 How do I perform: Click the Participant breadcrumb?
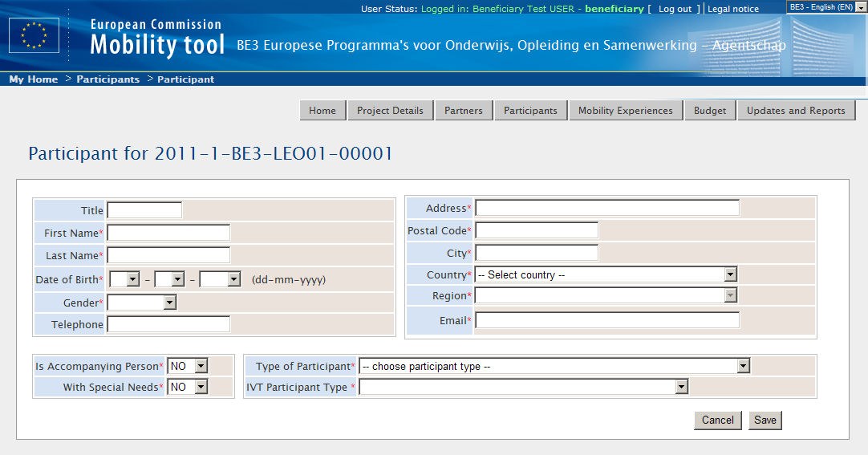tap(185, 79)
